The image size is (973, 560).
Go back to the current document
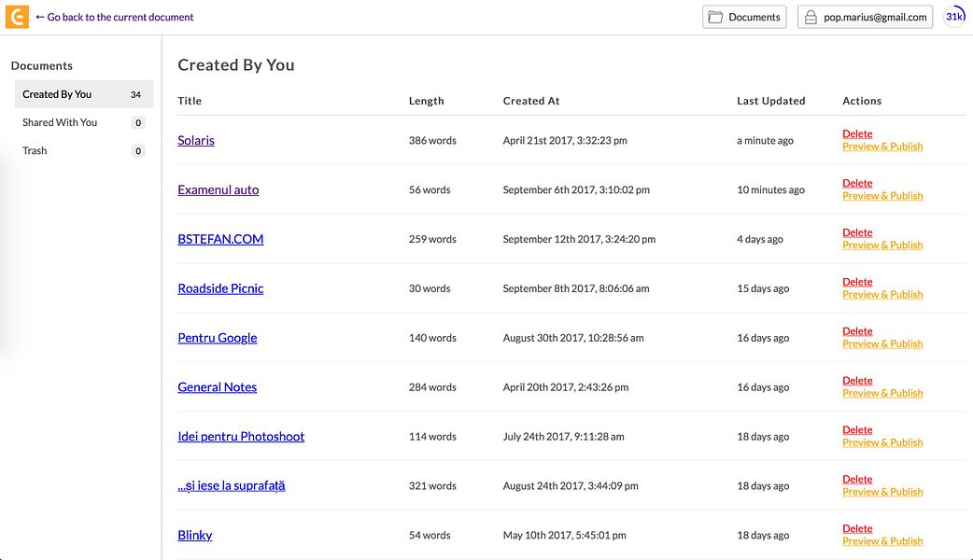coord(115,17)
